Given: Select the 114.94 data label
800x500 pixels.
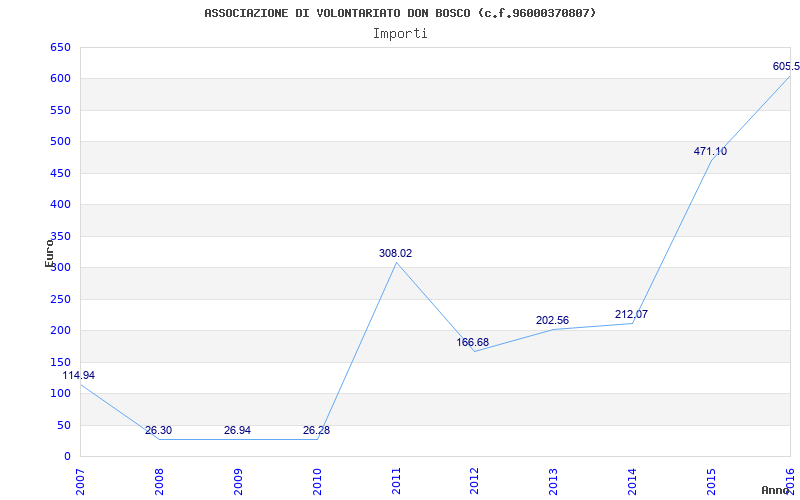Looking at the screenshot, I should pos(79,376).
